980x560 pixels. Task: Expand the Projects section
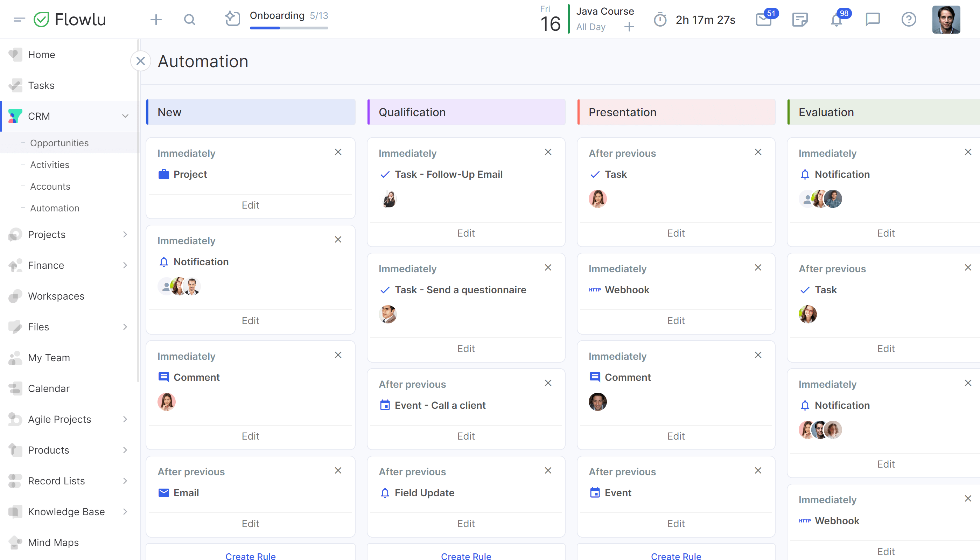point(125,234)
